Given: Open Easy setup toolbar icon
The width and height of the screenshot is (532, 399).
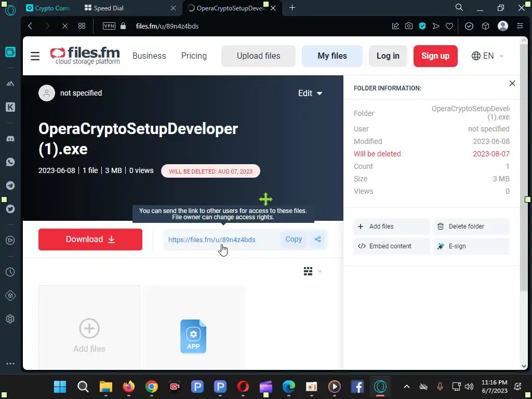Looking at the screenshot, I should click(x=520, y=26).
